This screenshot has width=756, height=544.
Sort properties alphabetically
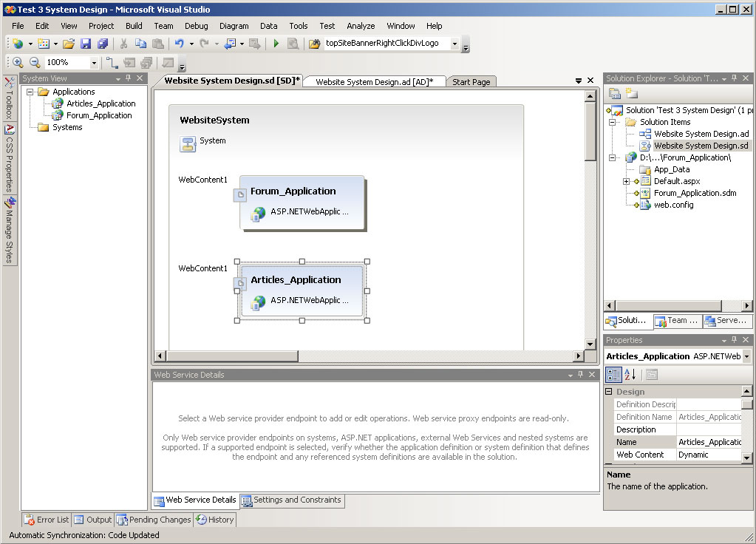coord(630,374)
